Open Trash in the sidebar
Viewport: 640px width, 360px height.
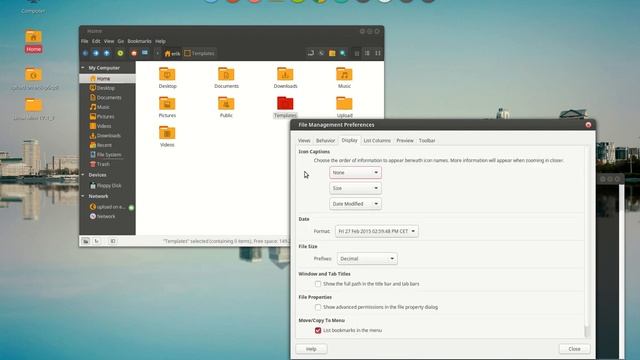point(103,164)
